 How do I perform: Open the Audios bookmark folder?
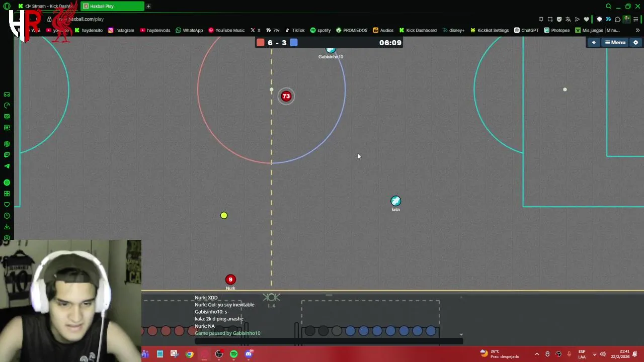(383, 30)
